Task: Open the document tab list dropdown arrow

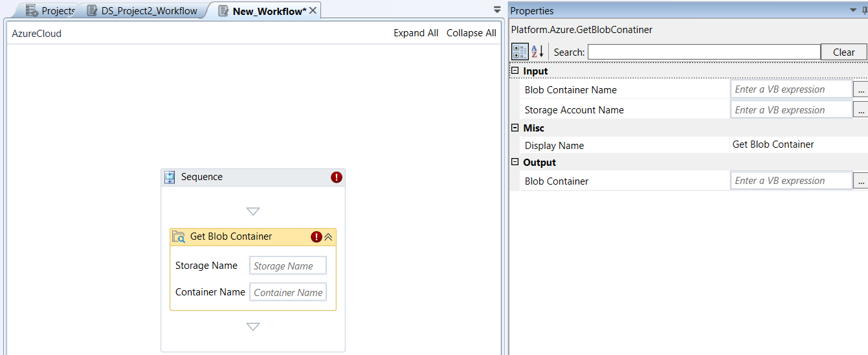Action: (497, 10)
